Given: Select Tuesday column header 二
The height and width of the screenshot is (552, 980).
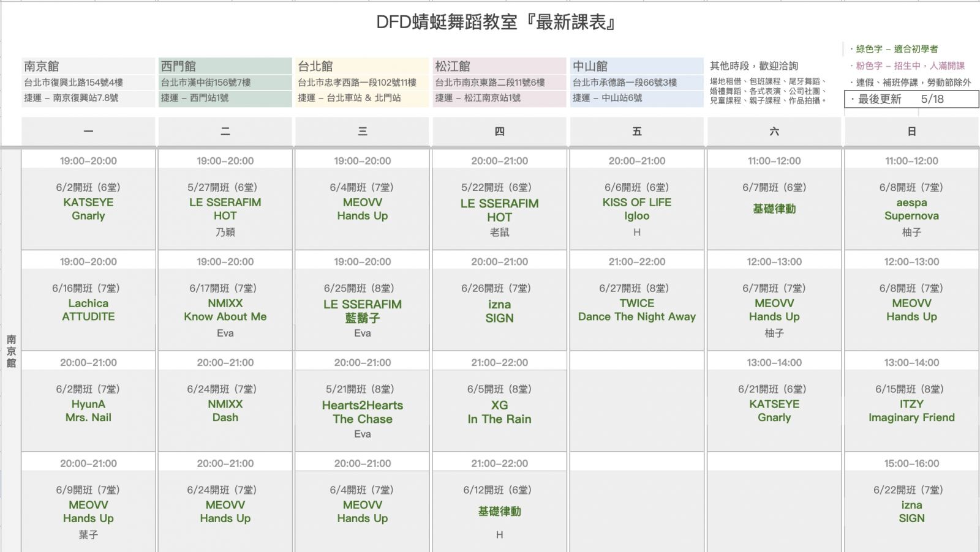Looking at the screenshot, I should (225, 132).
